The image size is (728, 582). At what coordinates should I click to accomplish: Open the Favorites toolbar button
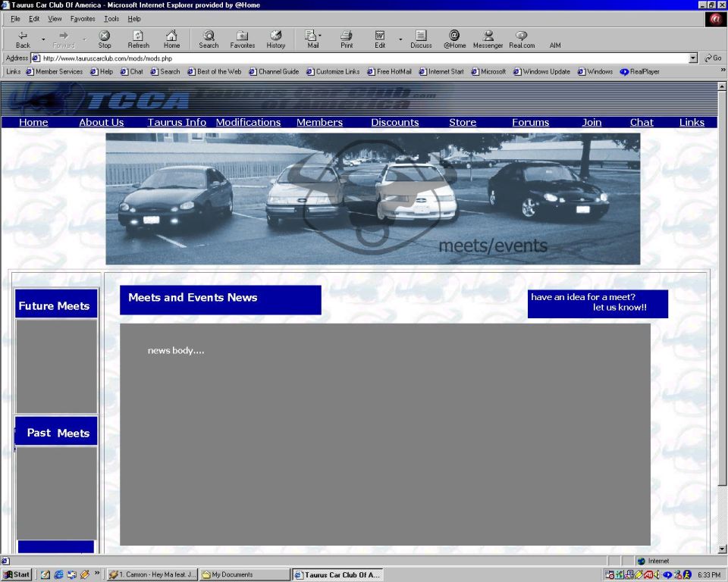click(243, 39)
